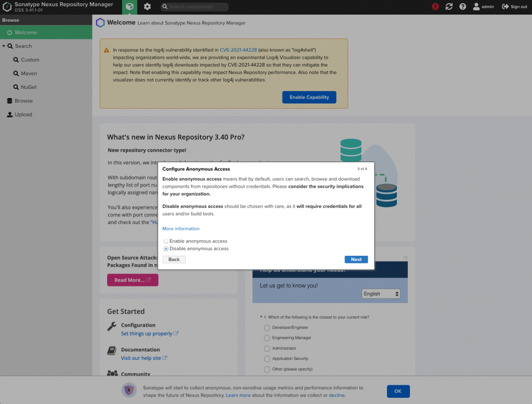532x404 pixels.
Task: Open the help question mark icon
Action: [462, 7]
